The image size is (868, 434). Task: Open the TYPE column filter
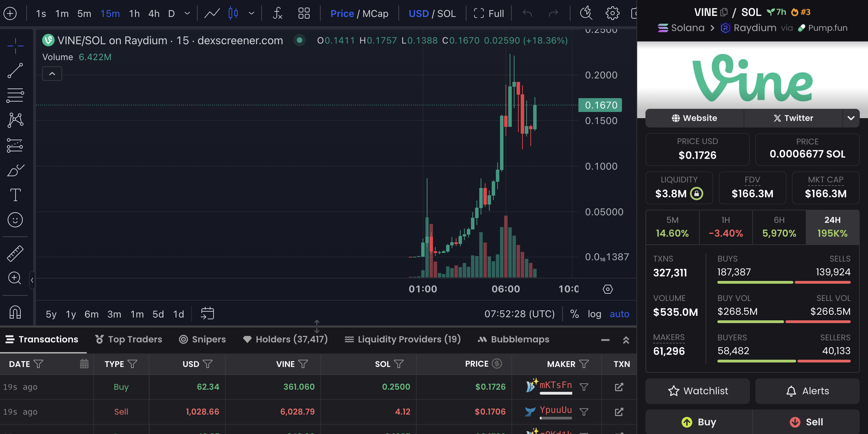pyautogui.click(x=132, y=364)
